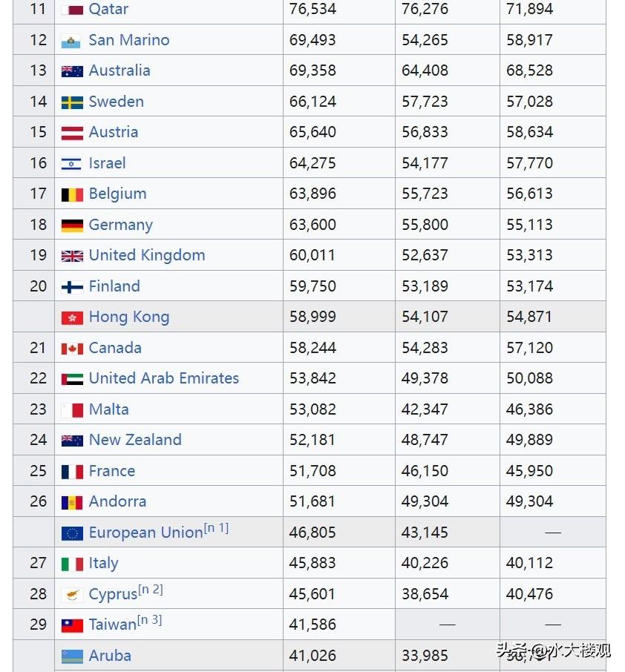This screenshot has height=672, width=625.
Task: Click the Taiwan flag icon
Action: (x=72, y=625)
